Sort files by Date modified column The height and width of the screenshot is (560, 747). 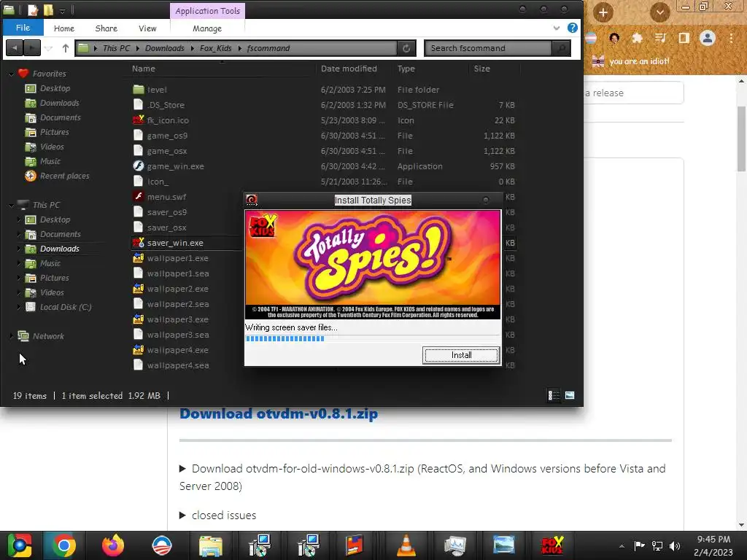click(x=349, y=69)
